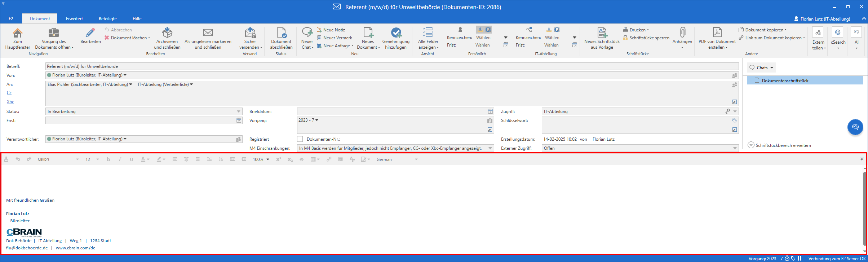868x262 pixels.
Task: Click the round blue chat assistant button
Action: pyautogui.click(x=855, y=127)
